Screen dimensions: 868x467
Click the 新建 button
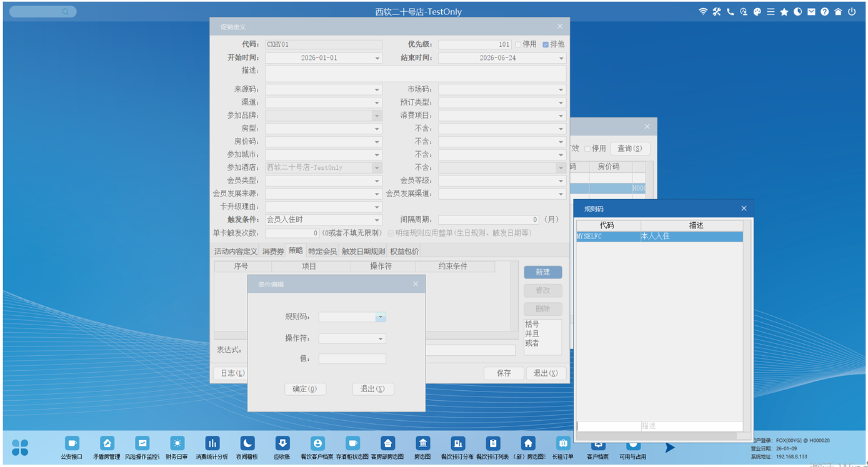(x=543, y=272)
